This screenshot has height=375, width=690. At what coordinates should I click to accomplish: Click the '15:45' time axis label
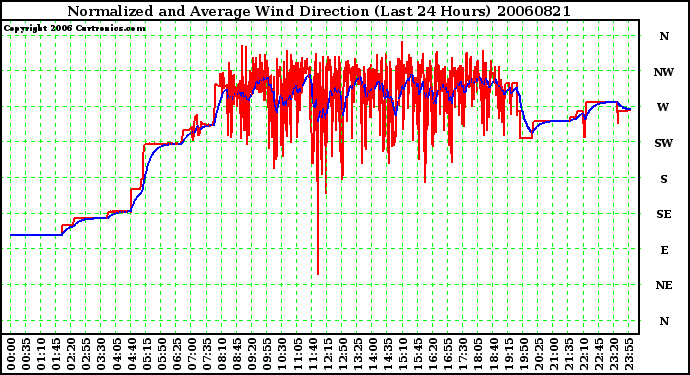pos(418,354)
